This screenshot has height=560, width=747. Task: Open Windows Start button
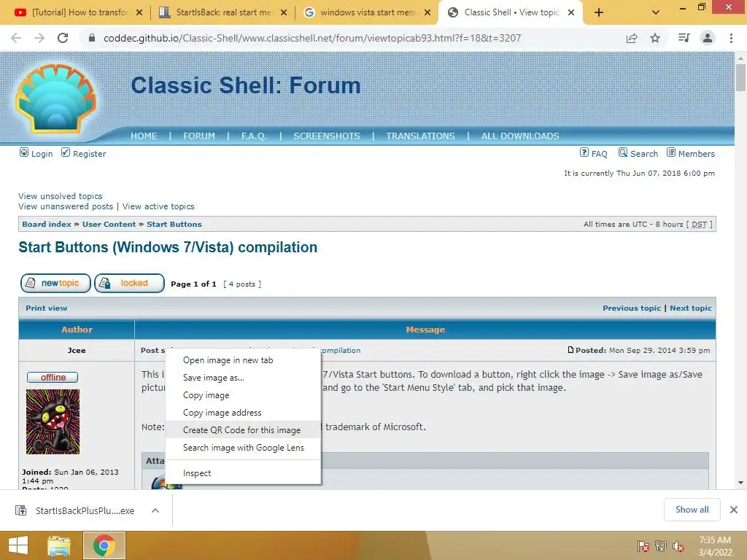[18, 545]
